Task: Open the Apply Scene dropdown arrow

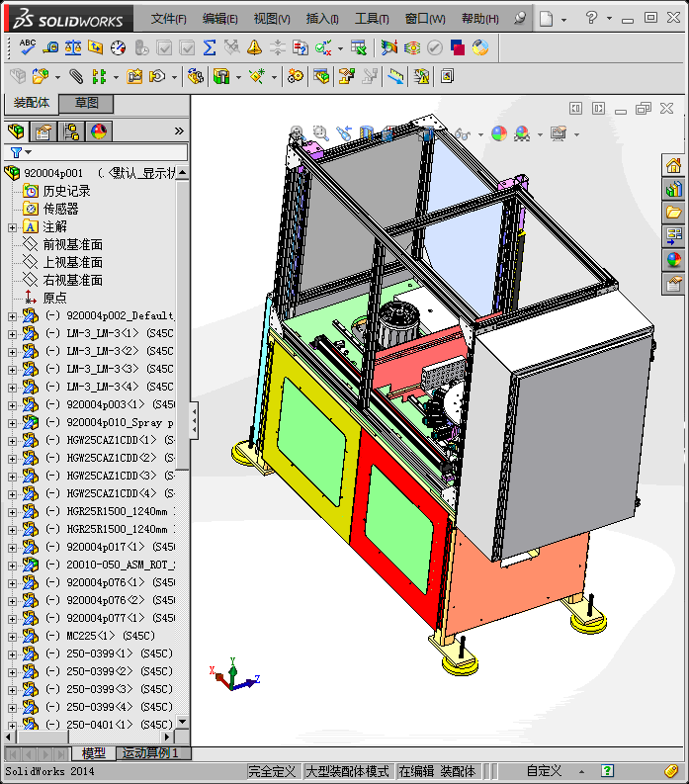Action: click(540, 134)
